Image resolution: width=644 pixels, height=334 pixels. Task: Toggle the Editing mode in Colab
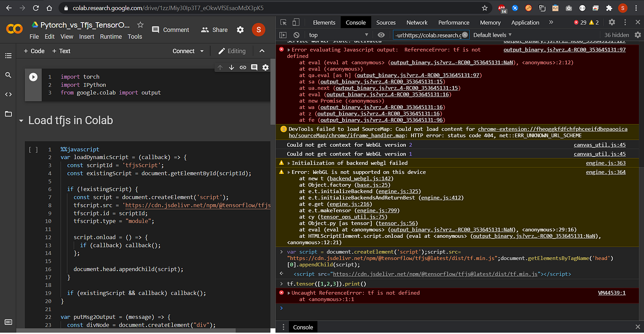pyautogui.click(x=232, y=51)
